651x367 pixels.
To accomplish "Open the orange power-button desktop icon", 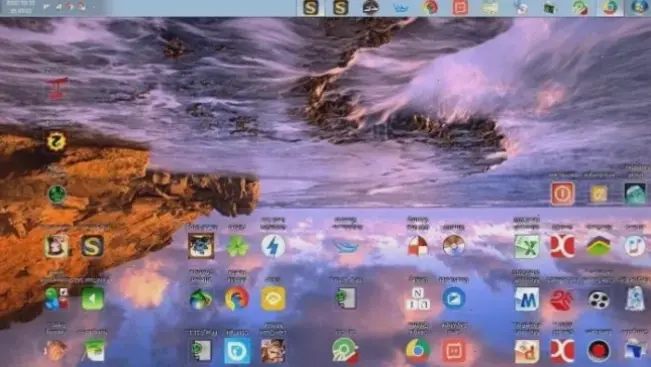I will [x=563, y=193].
